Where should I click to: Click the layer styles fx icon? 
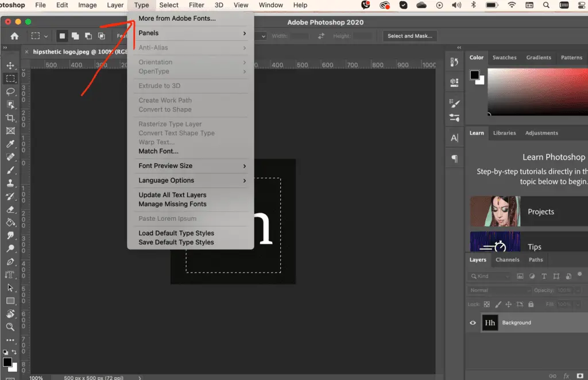click(566, 376)
